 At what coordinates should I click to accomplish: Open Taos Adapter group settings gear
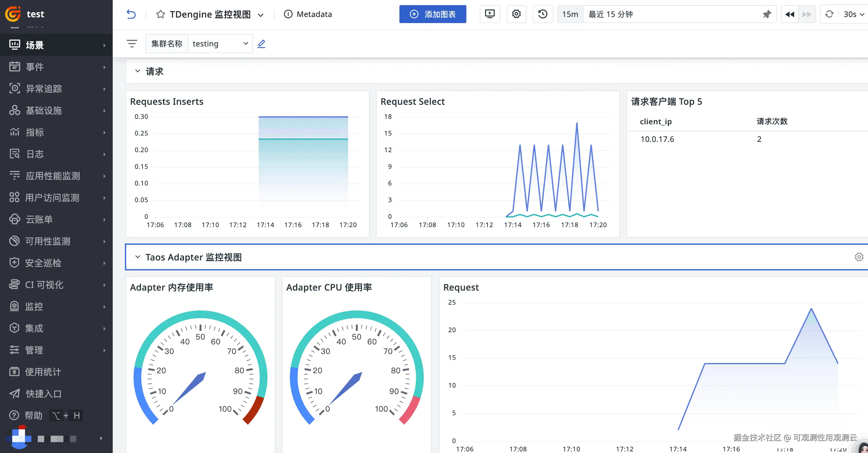pyautogui.click(x=859, y=257)
